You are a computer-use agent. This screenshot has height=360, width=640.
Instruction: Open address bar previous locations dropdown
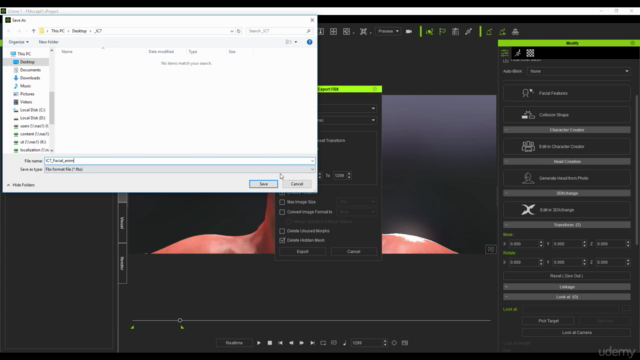pos(231,31)
